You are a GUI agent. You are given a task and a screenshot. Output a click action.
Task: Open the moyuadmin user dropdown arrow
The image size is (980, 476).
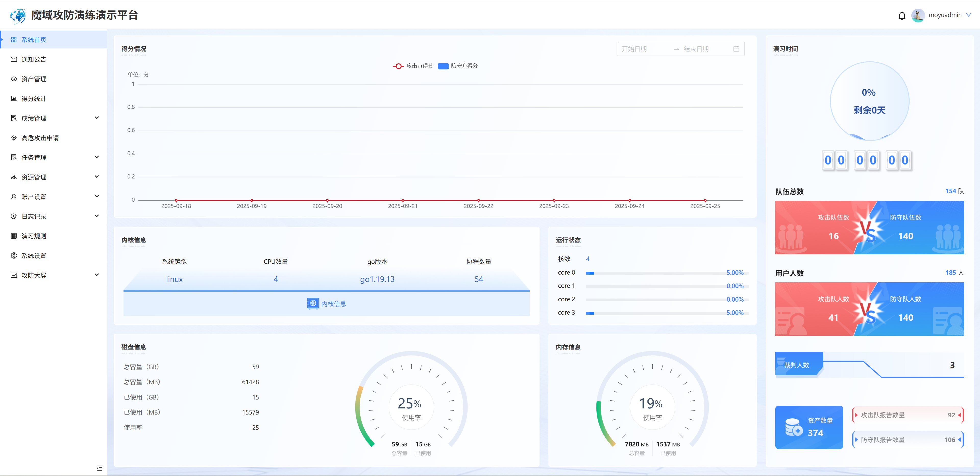coord(969,15)
